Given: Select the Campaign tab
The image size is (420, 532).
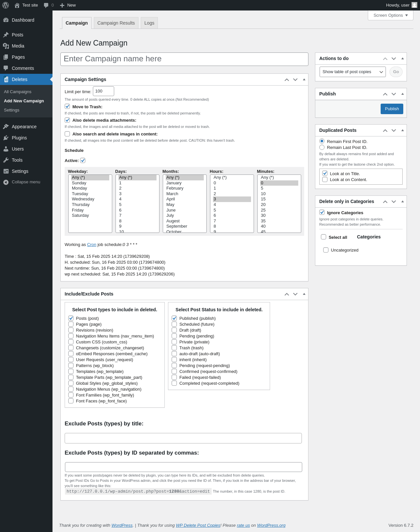Looking at the screenshot, I should pos(77,23).
